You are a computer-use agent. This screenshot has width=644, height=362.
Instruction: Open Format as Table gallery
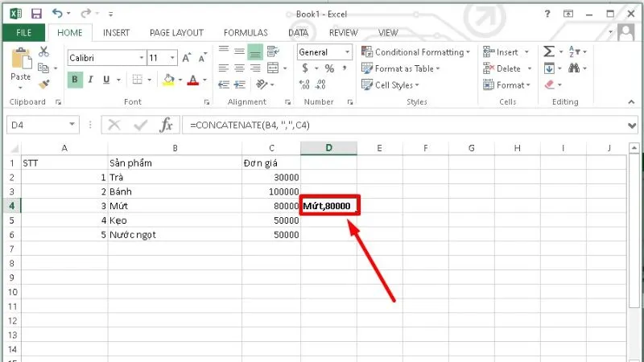point(400,68)
